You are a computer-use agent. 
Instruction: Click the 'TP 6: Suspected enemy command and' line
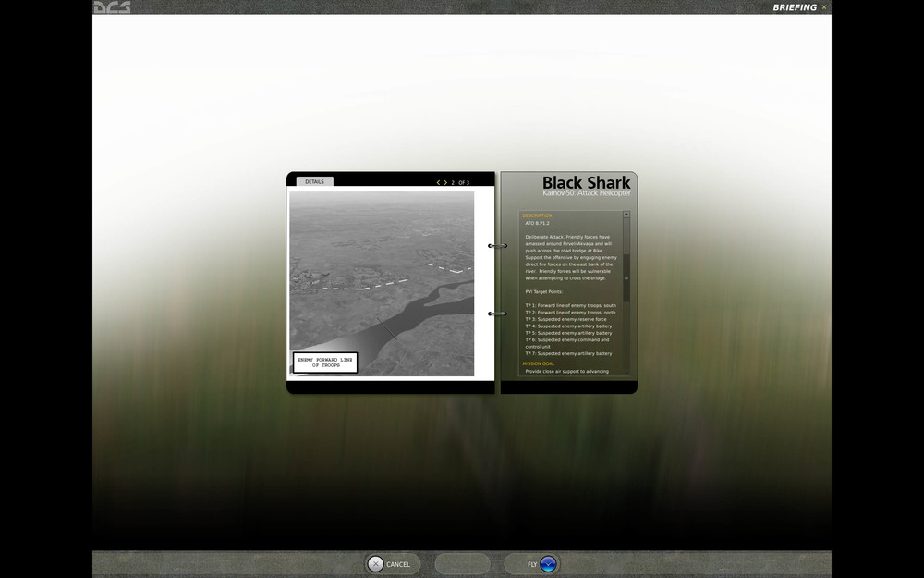(x=567, y=339)
